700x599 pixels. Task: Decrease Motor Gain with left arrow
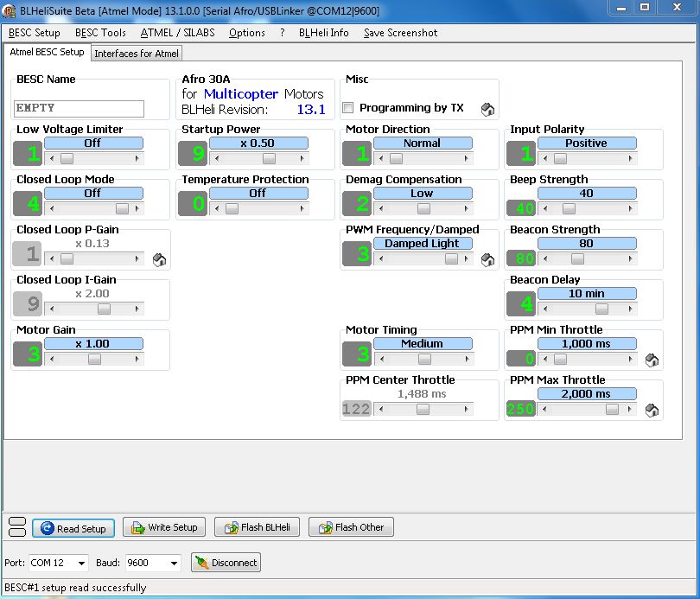click(52, 359)
